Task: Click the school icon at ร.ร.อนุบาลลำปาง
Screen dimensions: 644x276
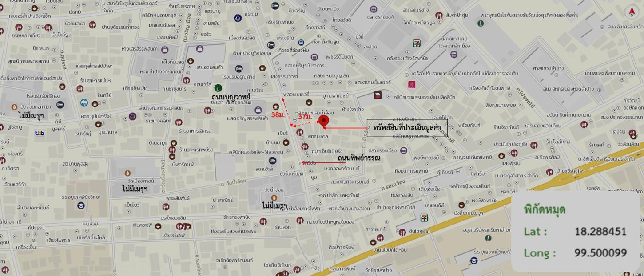Action: [81, 205]
